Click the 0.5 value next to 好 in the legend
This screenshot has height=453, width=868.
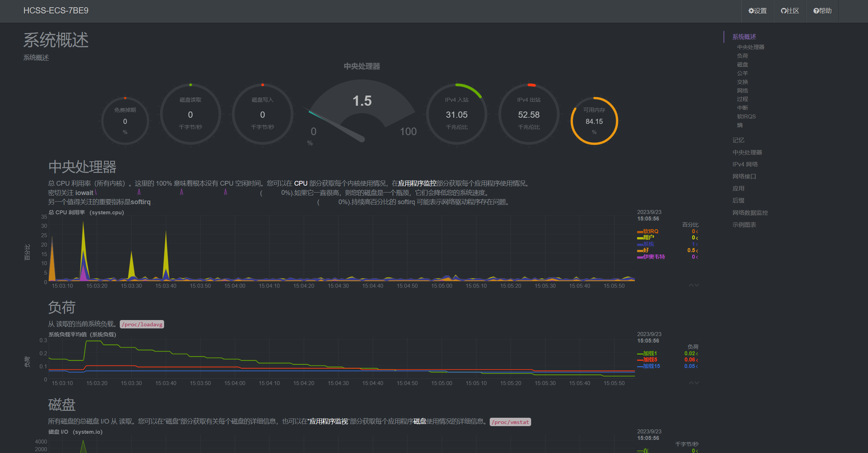coord(691,250)
